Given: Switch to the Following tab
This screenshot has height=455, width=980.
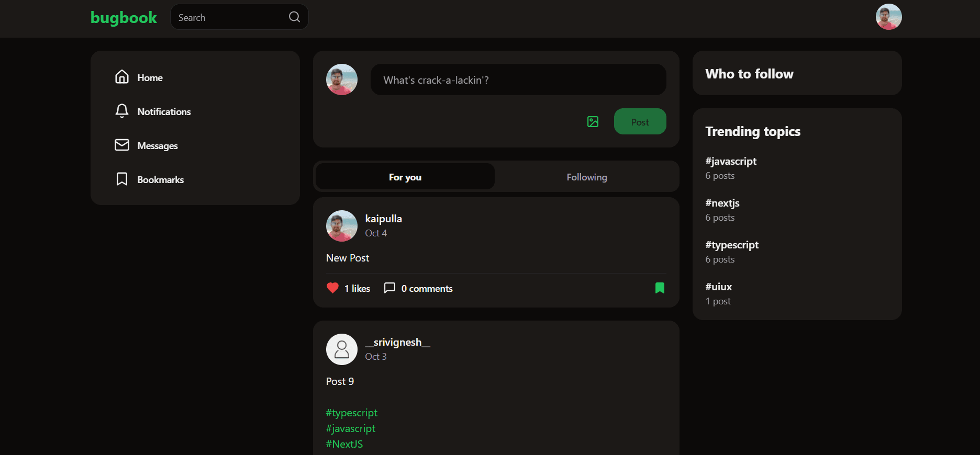Looking at the screenshot, I should [586, 177].
